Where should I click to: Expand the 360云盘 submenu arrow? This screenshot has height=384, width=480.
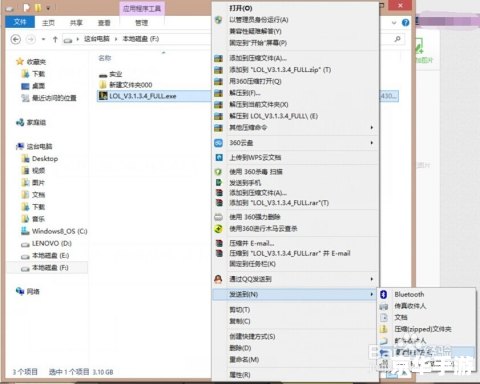tap(372, 143)
